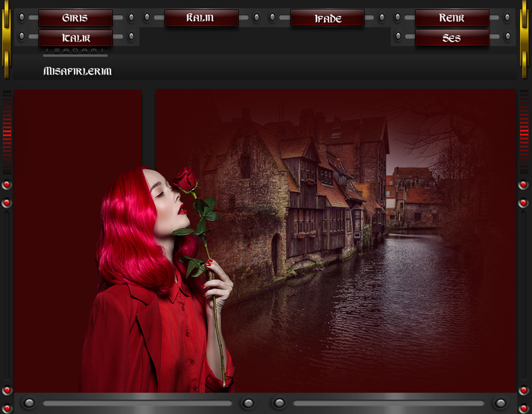This screenshot has height=414, width=532.
Task: Toggle Italik italic text formatting
Action: [x=75, y=38]
